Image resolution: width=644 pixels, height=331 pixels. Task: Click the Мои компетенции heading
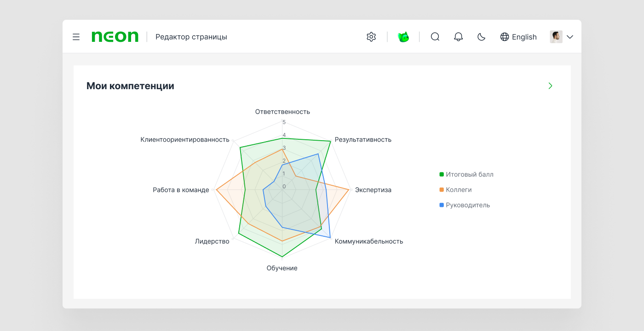130,86
